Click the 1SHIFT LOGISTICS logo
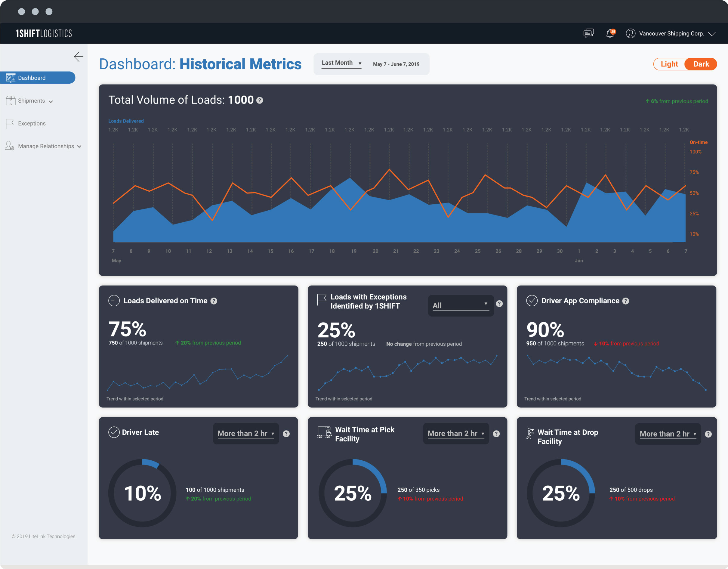The image size is (728, 569). (44, 33)
